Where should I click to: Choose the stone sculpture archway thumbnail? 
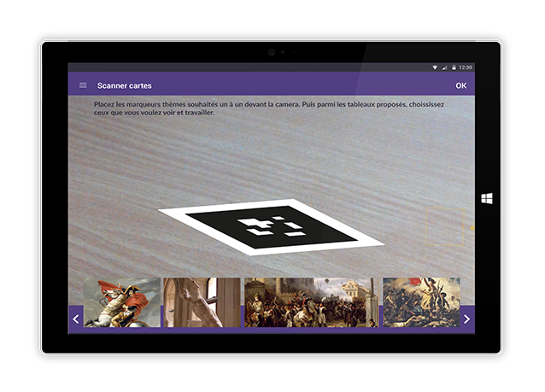(x=202, y=302)
